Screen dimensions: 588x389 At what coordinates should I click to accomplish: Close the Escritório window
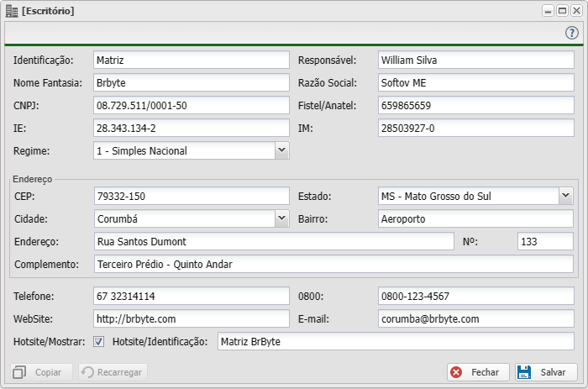point(575,11)
